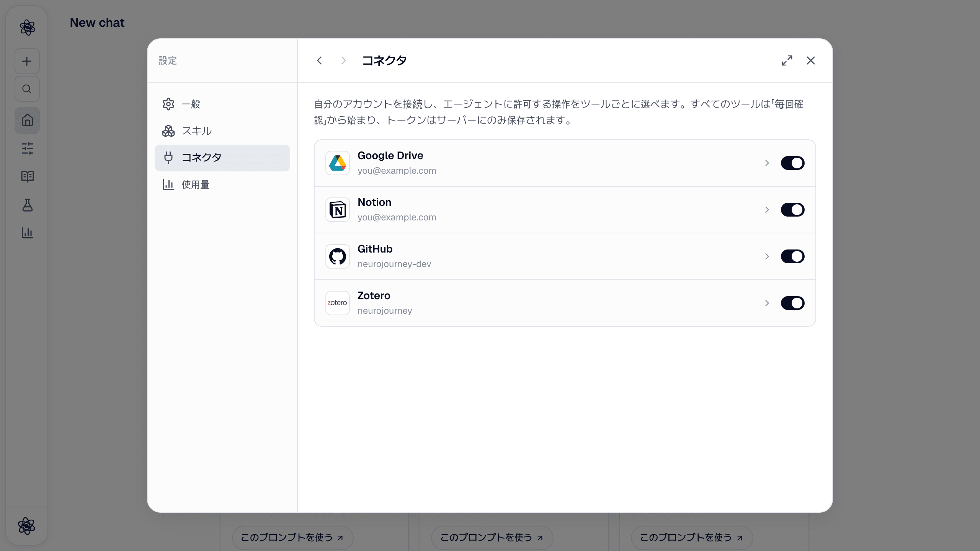Click the New chat title
The image size is (980, 551).
[97, 23]
